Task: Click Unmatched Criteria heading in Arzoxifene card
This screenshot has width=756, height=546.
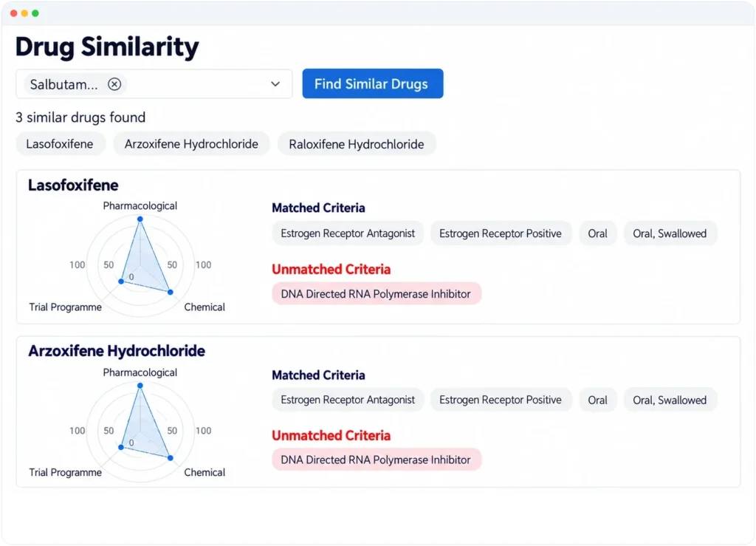Action: (x=331, y=436)
